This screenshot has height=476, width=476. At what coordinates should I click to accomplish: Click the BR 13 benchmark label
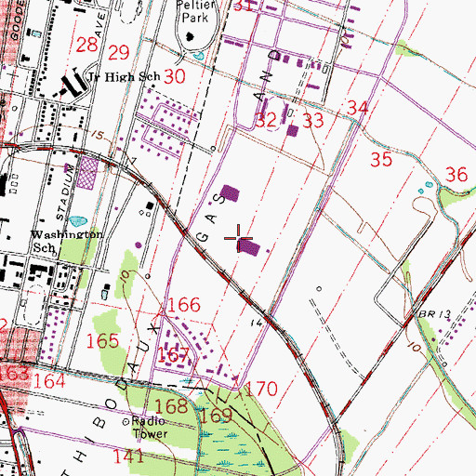tap(434, 314)
